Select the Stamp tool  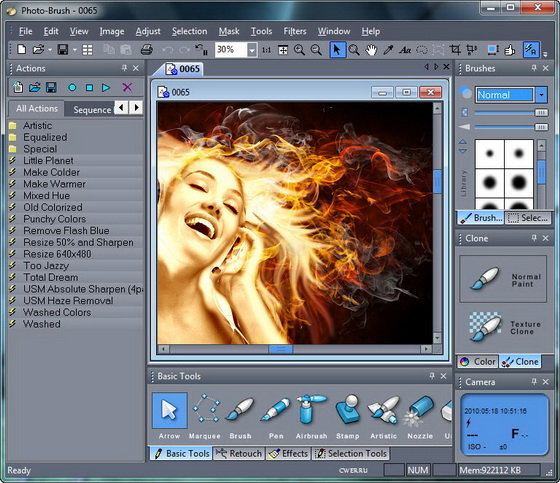348,415
